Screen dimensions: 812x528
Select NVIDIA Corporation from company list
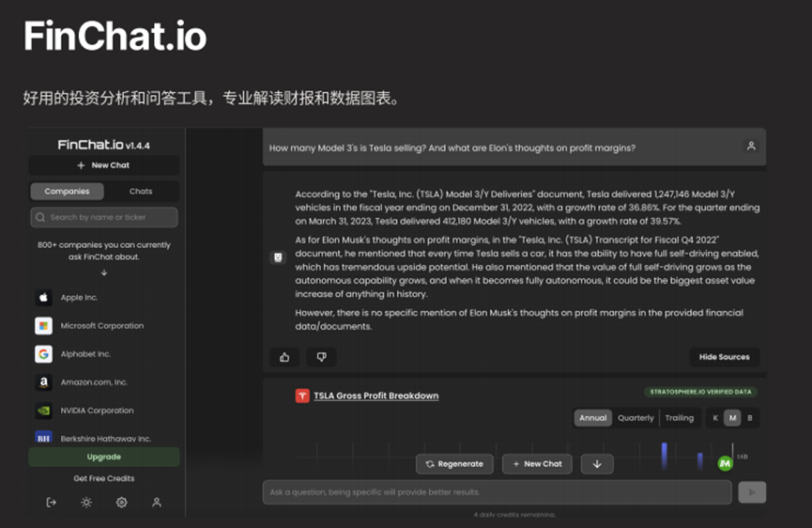pyautogui.click(x=97, y=411)
